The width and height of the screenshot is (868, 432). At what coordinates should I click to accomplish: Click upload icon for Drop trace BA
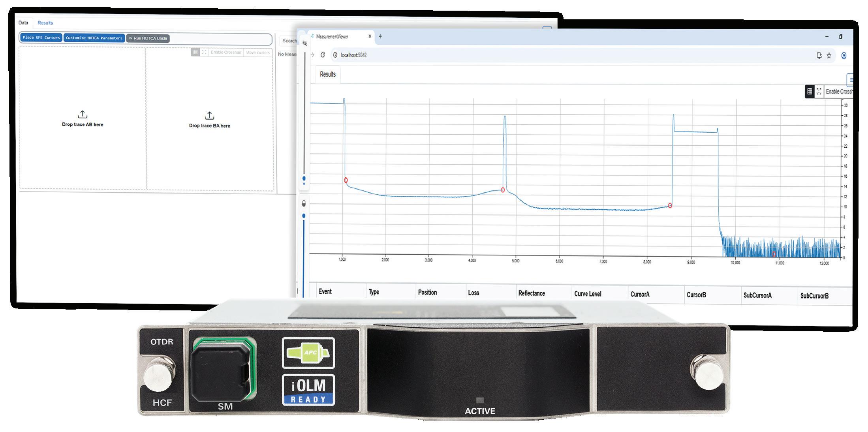click(x=209, y=115)
